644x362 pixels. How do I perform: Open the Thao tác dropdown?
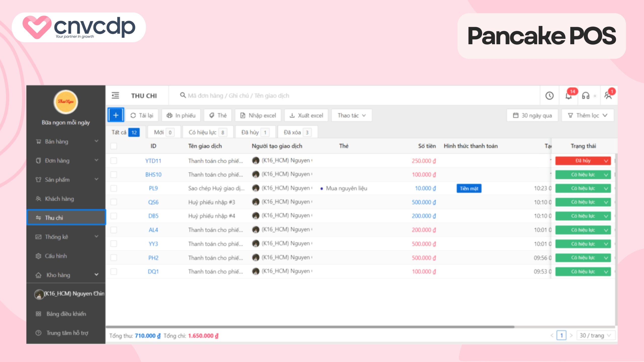(351, 115)
